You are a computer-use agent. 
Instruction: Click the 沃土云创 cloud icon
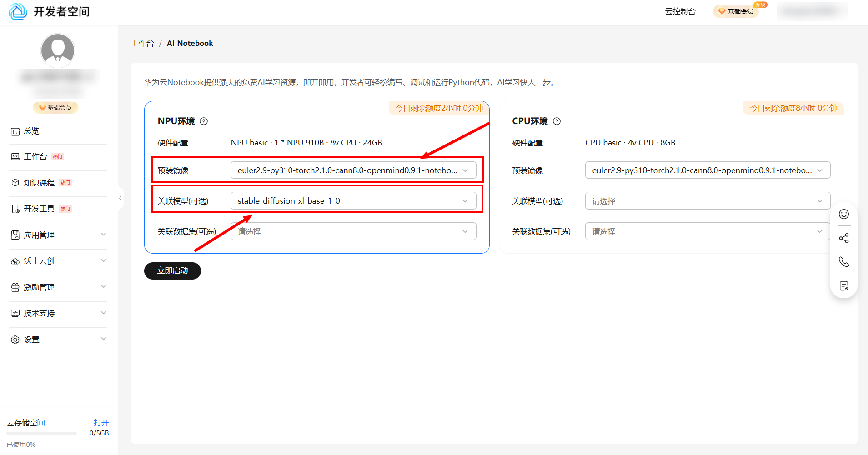(15, 261)
